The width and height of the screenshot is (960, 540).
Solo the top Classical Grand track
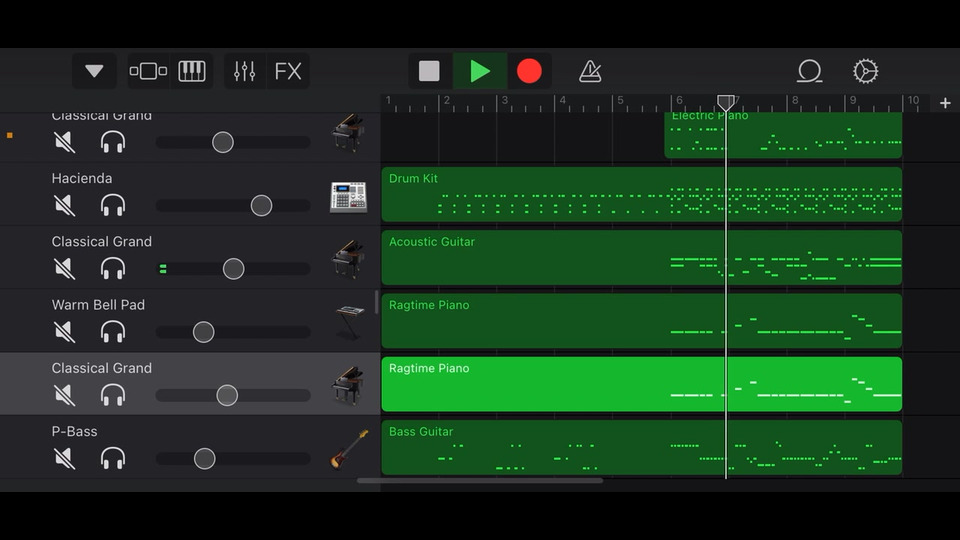click(x=113, y=142)
